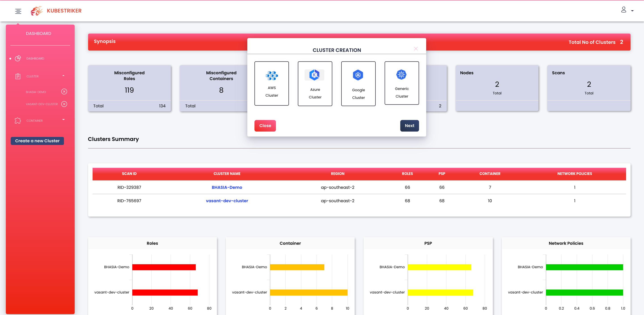The image size is (644, 315).
Task: Choose the Generic Cluster label text
Action: click(402, 93)
